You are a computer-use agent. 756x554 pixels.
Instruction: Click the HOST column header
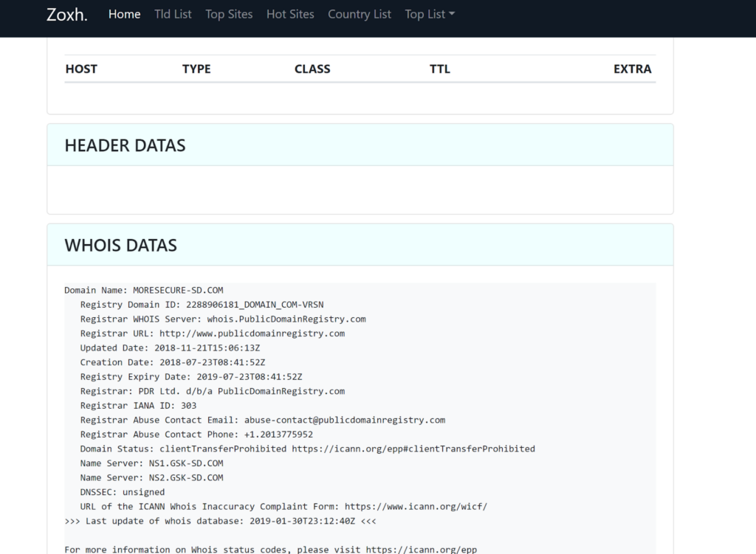[81, 69]
